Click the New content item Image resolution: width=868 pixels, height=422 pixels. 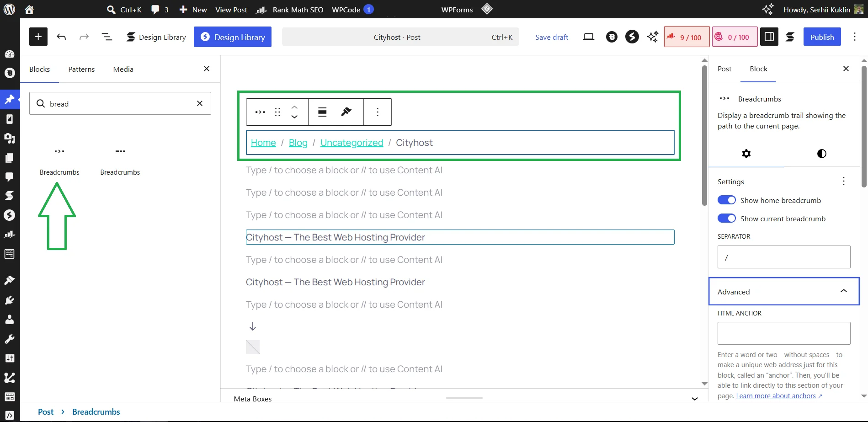coord(193,10)
